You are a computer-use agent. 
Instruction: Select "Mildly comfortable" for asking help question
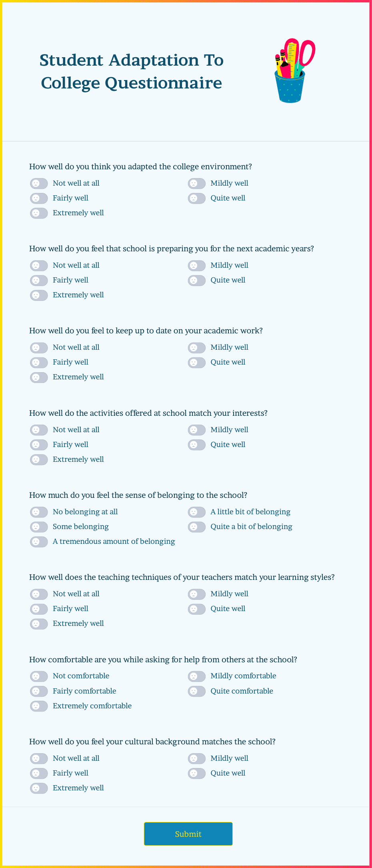196,676
